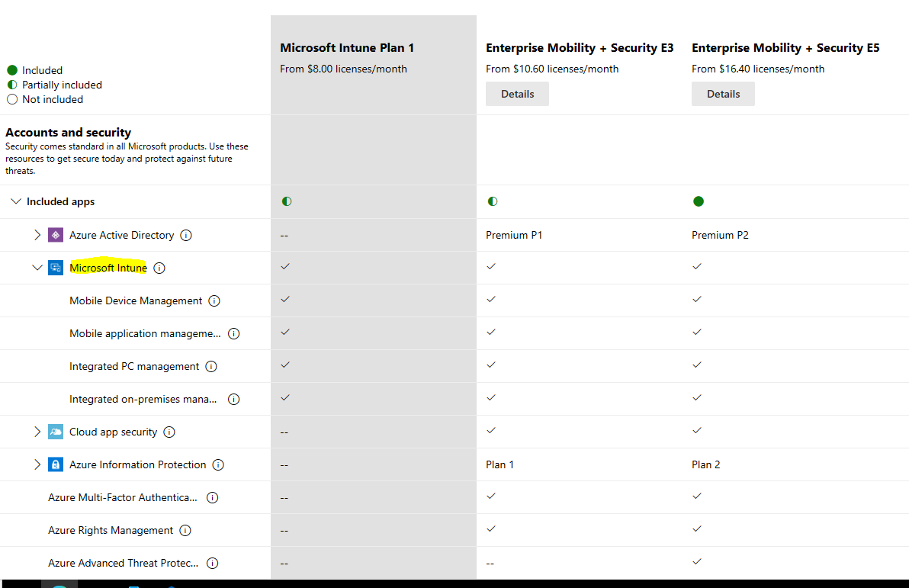Screen dimensions: 909x588
Task: Click EMS E5 checkmark for Azure Advanced Threat Protection
Action: [x=697, y=561]
